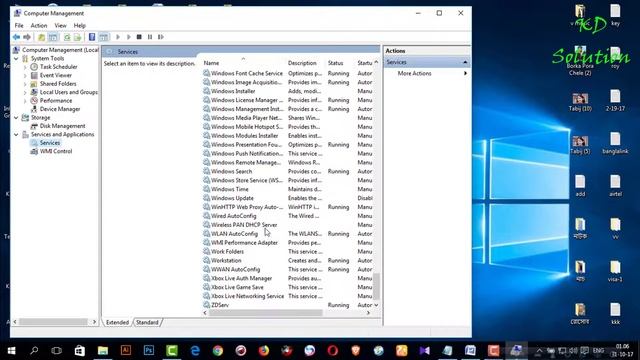Open Task View on the taskbar
This screenshot has height=360, width=640.
57,351
